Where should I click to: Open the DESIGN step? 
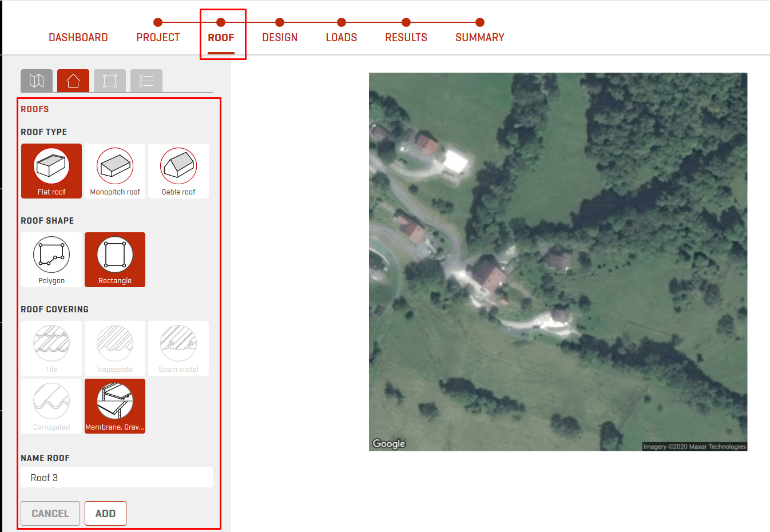click(x=280, y=38)
